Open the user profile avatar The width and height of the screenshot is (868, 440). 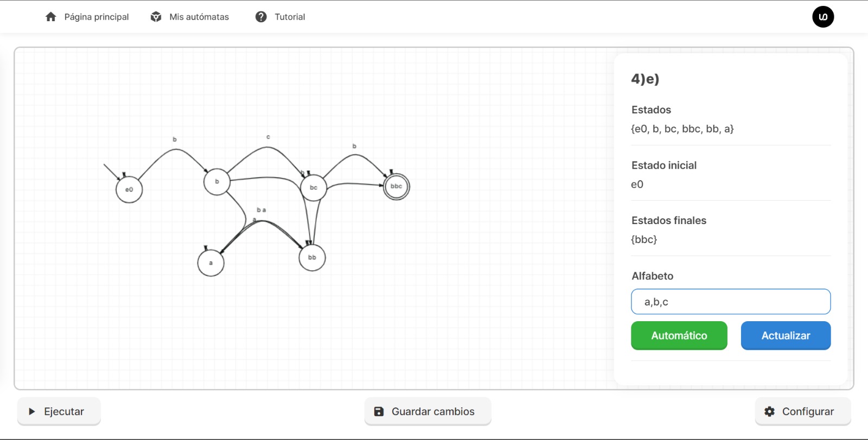click(x=822, y=17)
